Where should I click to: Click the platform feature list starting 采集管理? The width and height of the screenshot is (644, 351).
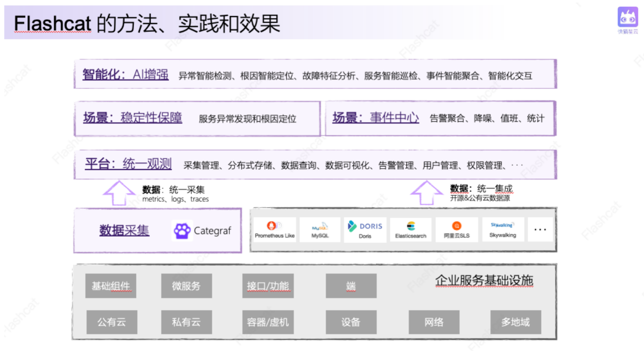click(x=353, y=165)
